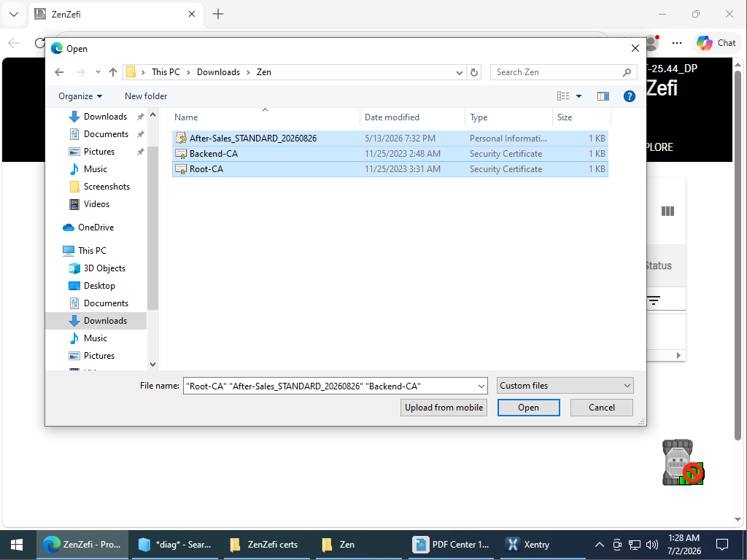Click Zen in the address path
Viewport: 747px width, 560px height.
(264, 72)
